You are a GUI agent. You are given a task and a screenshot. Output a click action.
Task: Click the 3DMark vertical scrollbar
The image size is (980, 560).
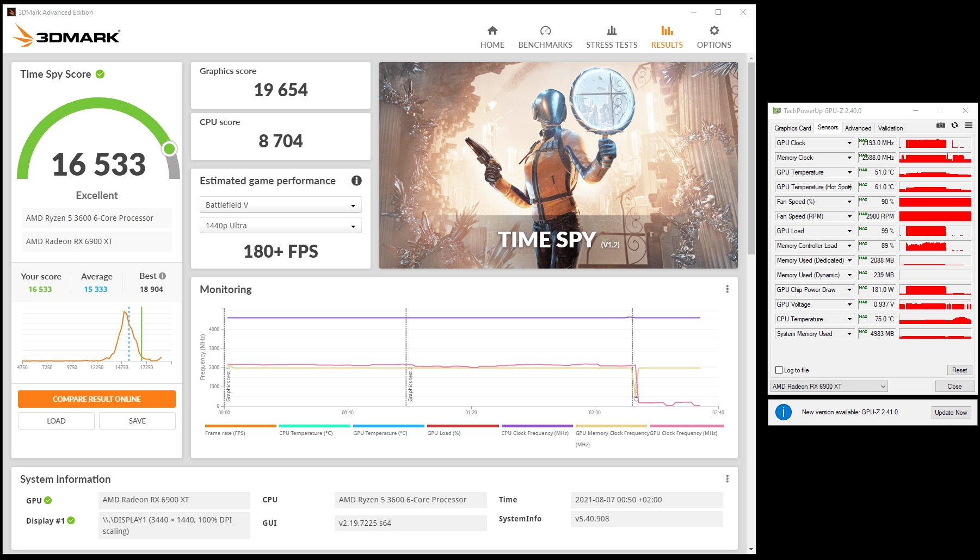click(751, 158)
